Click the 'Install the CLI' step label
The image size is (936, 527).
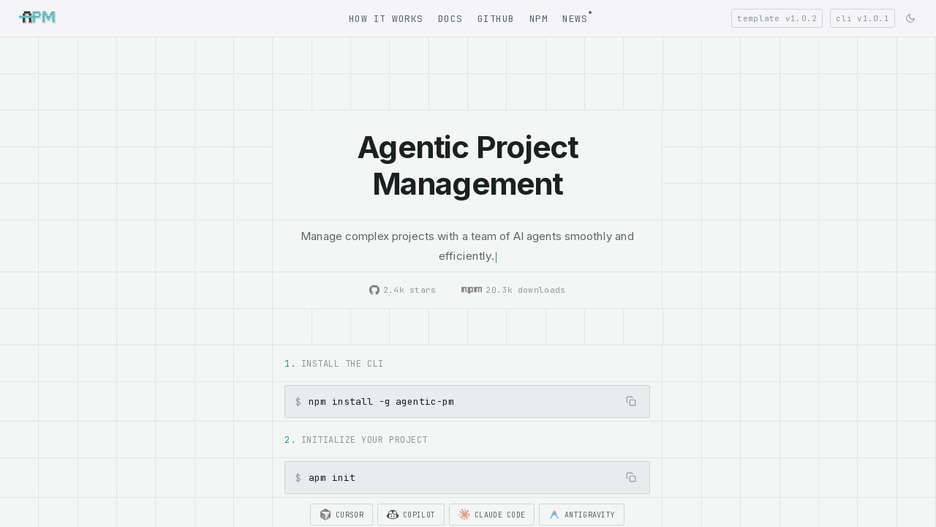[x=342, y=364]
